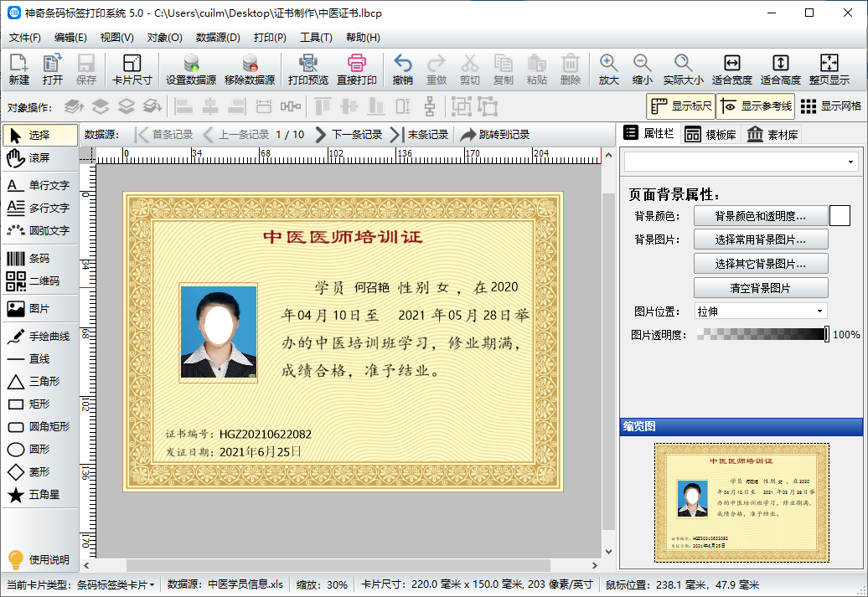Open the 数据源(D) menu
Screen dimensions: 868x597
(x=218, y=38)
